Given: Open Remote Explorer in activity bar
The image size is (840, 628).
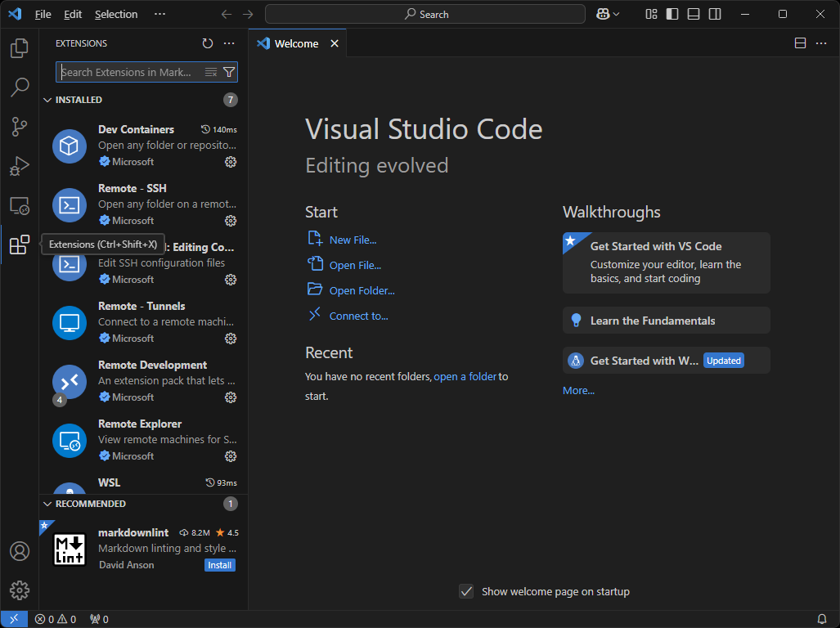Looking at the screenshot, I should (20, 206).
